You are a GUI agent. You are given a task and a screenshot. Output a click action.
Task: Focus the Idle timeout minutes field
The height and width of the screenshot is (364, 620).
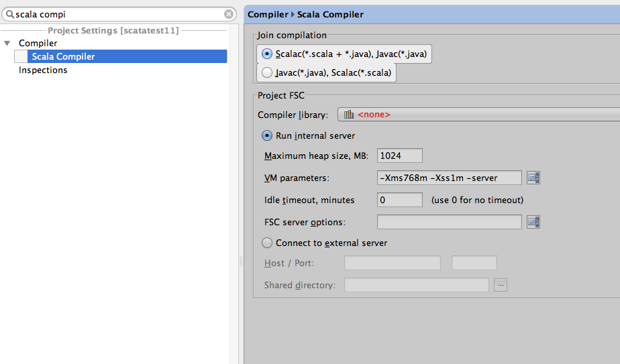tap(400, 200)
